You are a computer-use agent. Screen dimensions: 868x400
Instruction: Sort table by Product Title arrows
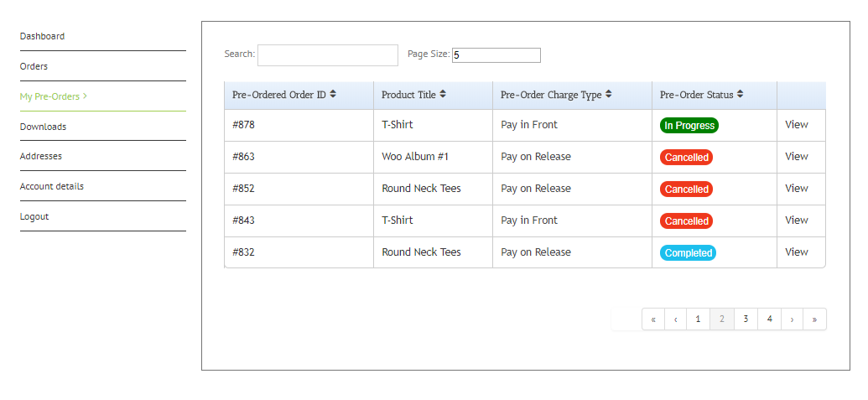[x=443, y=95]
